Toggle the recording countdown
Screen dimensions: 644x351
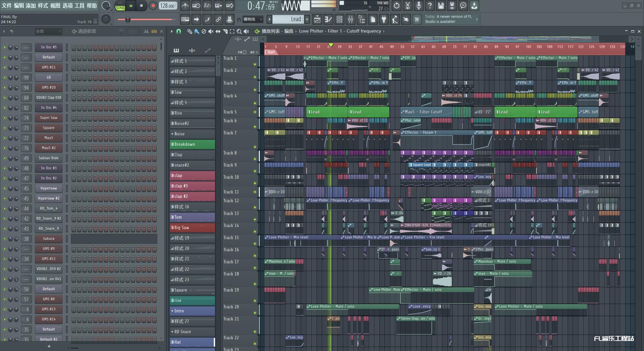(207, 6)
